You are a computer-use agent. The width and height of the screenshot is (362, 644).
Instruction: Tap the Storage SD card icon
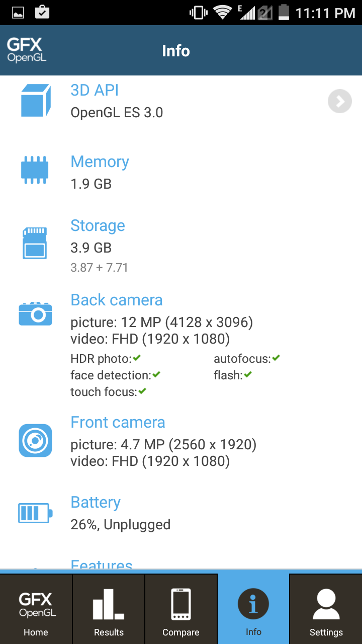(x=35, y=243)
